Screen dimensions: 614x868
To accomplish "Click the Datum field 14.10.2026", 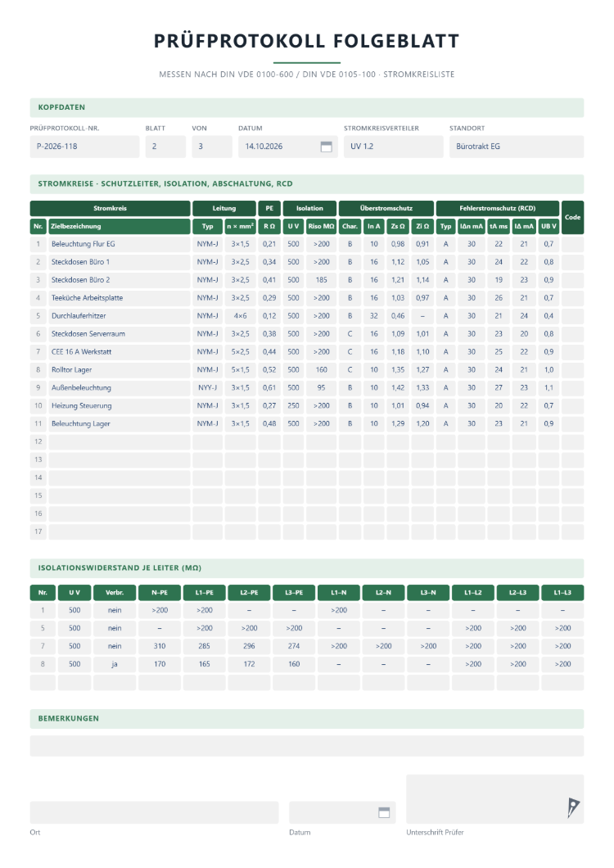I will 288,147.
